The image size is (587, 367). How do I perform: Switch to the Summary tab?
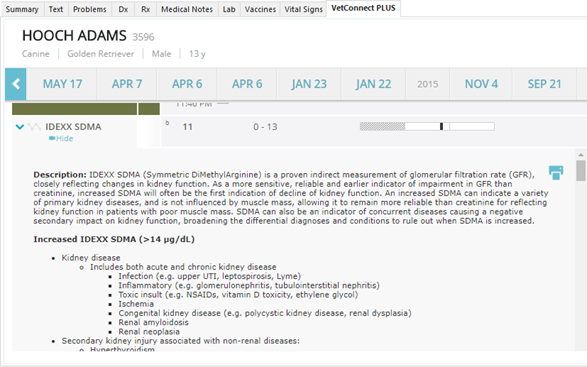[x=22, y=9]
